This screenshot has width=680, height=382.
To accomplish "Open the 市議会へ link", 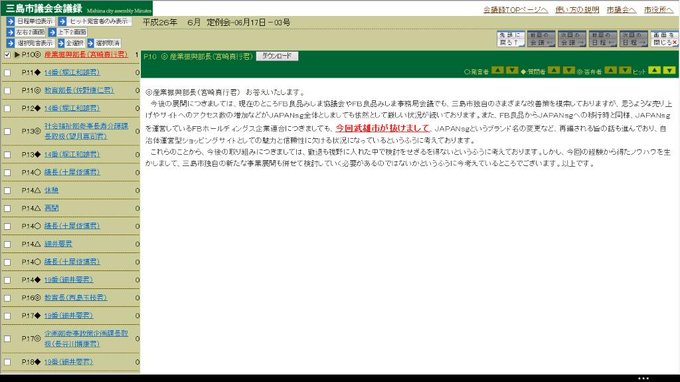I will (621, 10).
